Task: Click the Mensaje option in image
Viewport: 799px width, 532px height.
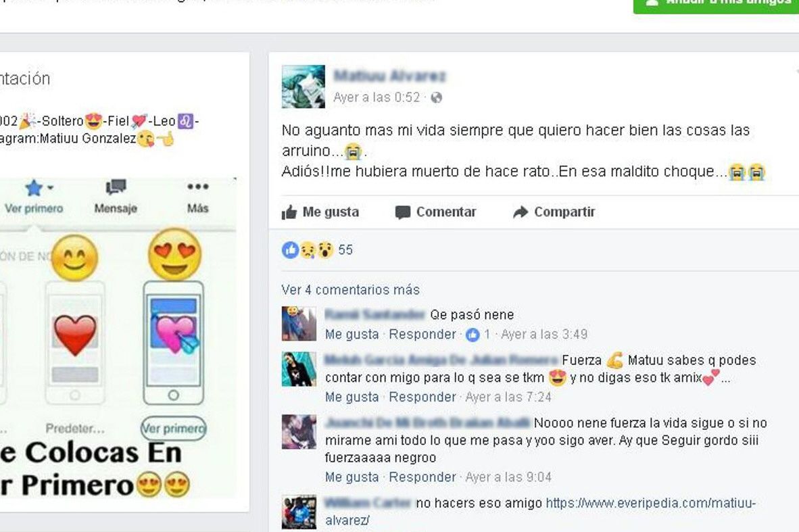Action: (116, 197)
